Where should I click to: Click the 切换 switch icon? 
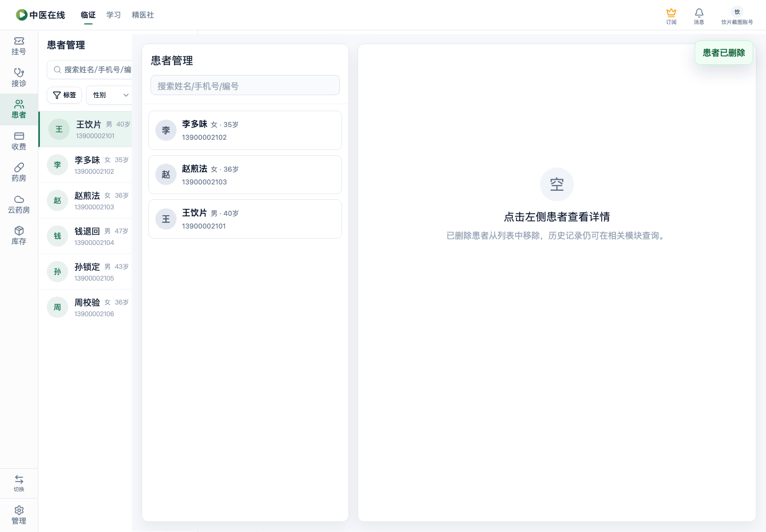[19, 479]
